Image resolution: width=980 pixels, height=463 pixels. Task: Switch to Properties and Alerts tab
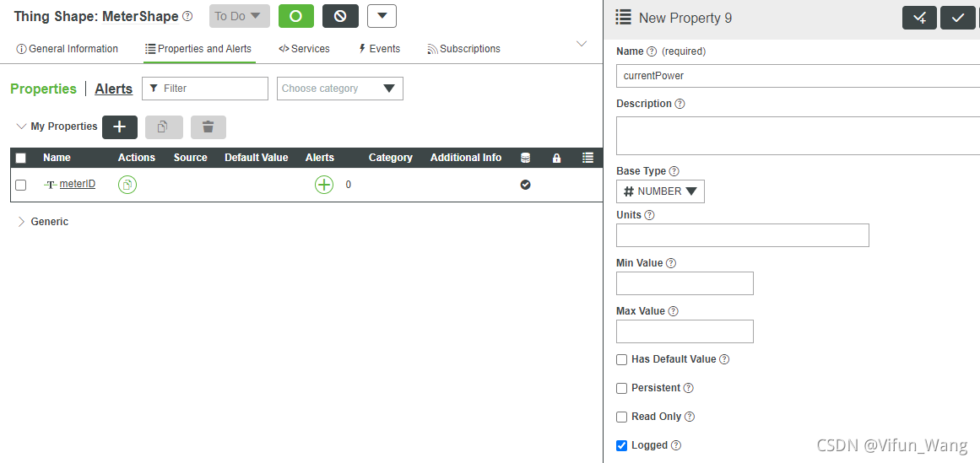(198, 49)
